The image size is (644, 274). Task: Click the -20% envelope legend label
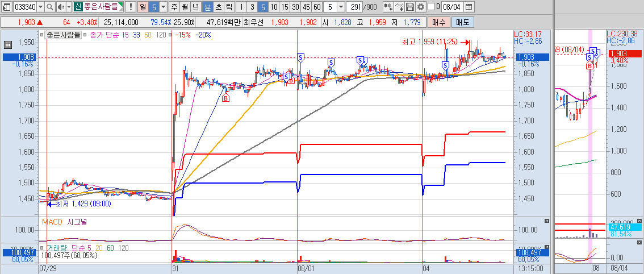coord(203,35)
